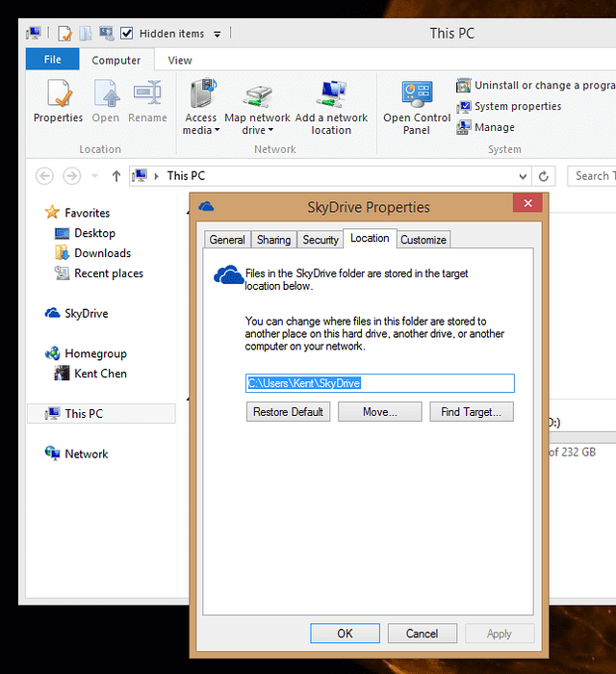Open the Customize tab
Screen dimensions: 616x674
tap(423, 240)
